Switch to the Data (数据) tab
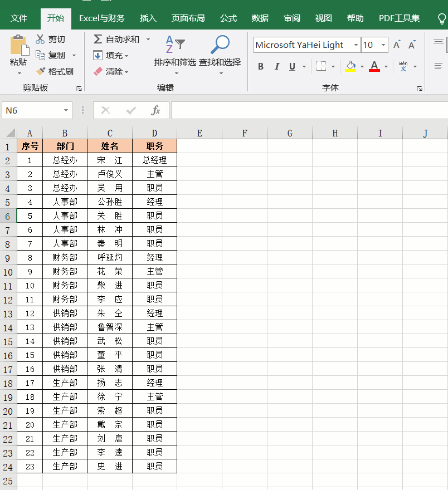Screen dimensions: 448x490 click(260, 18)
